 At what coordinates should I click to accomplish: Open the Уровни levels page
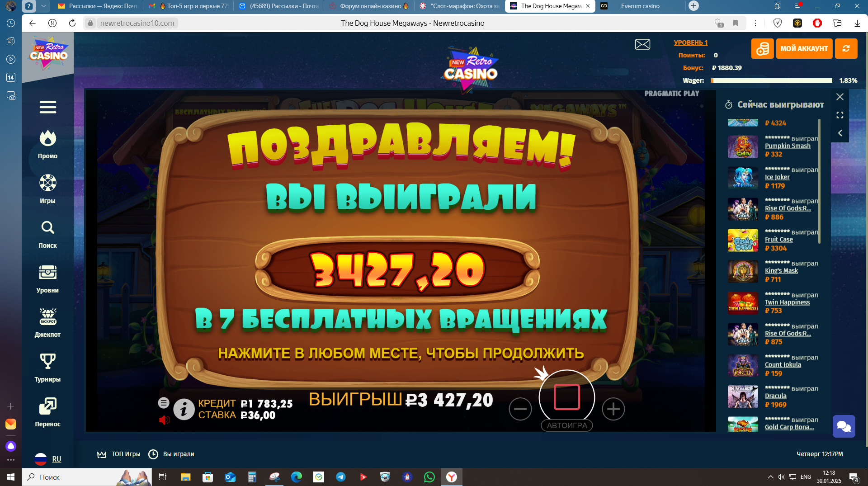click(x=47, y=279)
